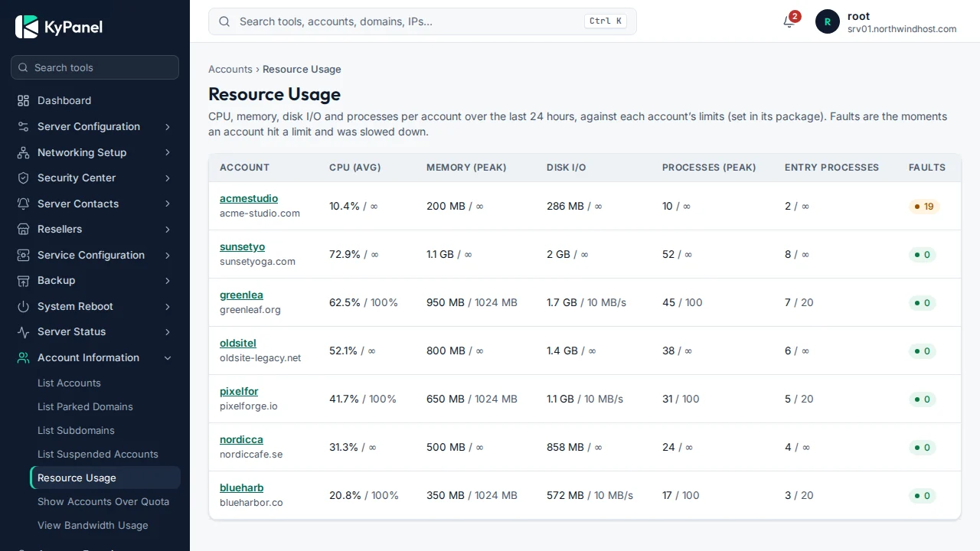Open the blueharb account link
This screenshot has width=980, height=551.
point(241,487)
